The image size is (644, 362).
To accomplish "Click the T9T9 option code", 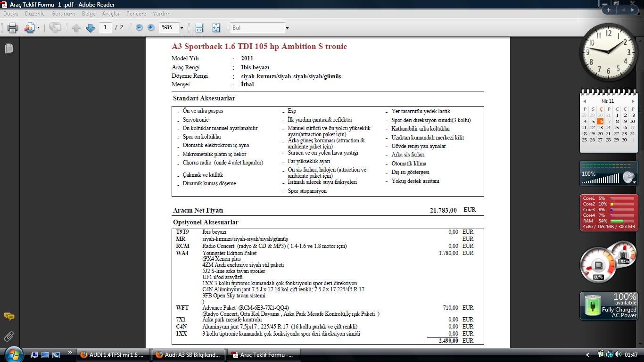I will pyautogui.click(x=182, y=232).
